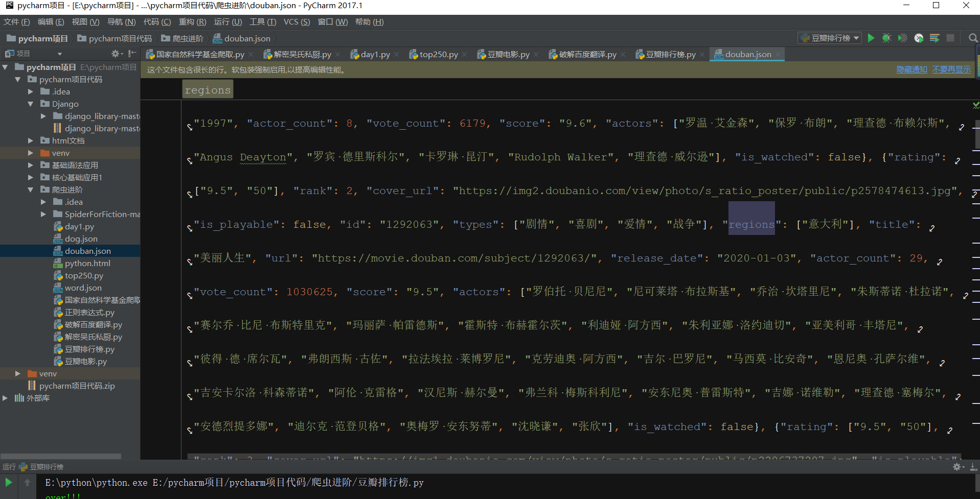Expand the 外部库 node

point(5,398)
